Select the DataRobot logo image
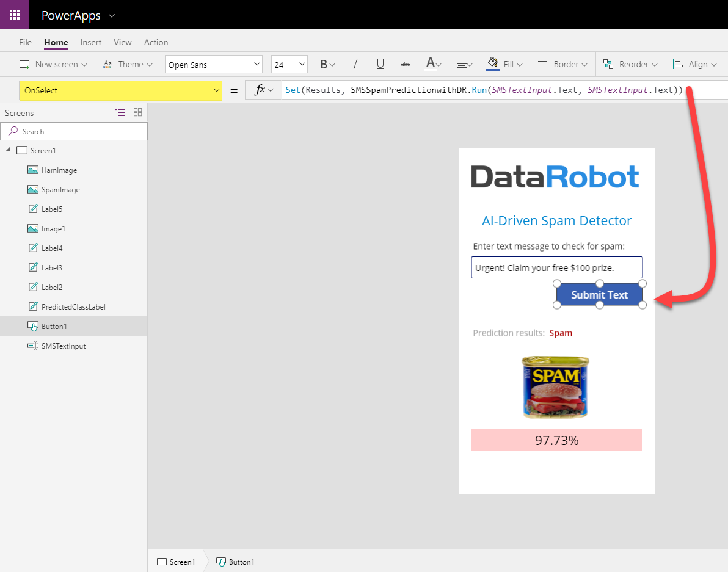Viewport: 728px width, 572px height. pos(555,177)
